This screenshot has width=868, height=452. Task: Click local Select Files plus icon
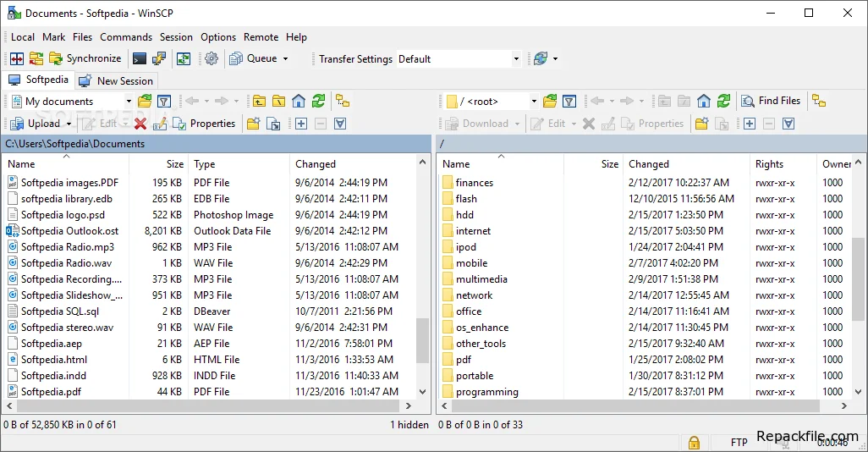(301, 124)
